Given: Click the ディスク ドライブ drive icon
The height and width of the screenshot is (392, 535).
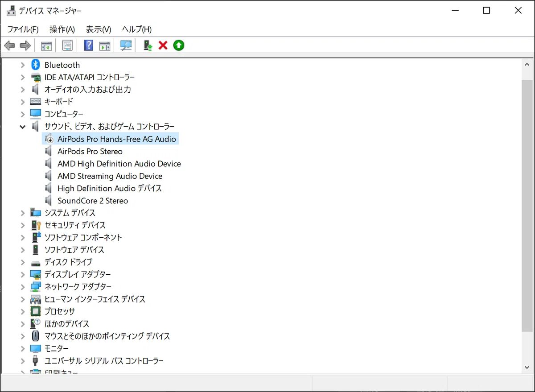Looking at the screenshot, I should pyautogui.click(x=36, y=262).
